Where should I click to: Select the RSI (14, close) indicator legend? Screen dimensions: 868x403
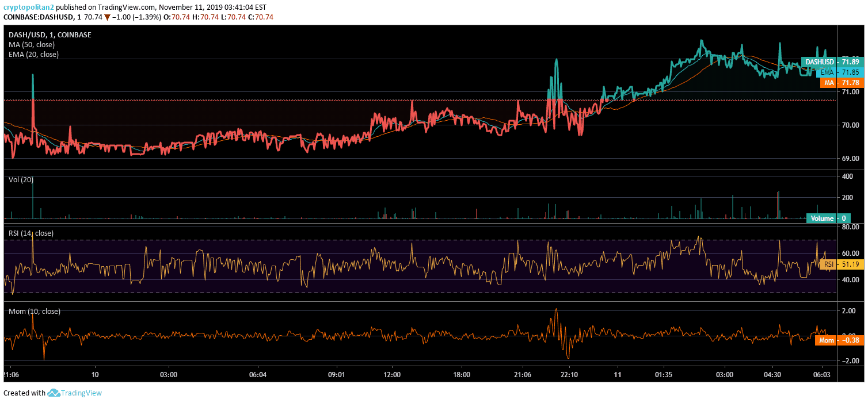pos(31,233)
